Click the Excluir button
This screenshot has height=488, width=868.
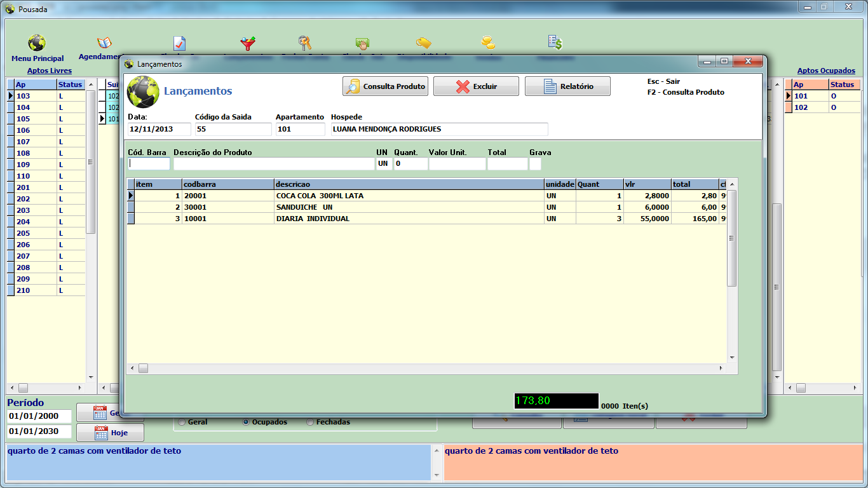click(476, 86)
